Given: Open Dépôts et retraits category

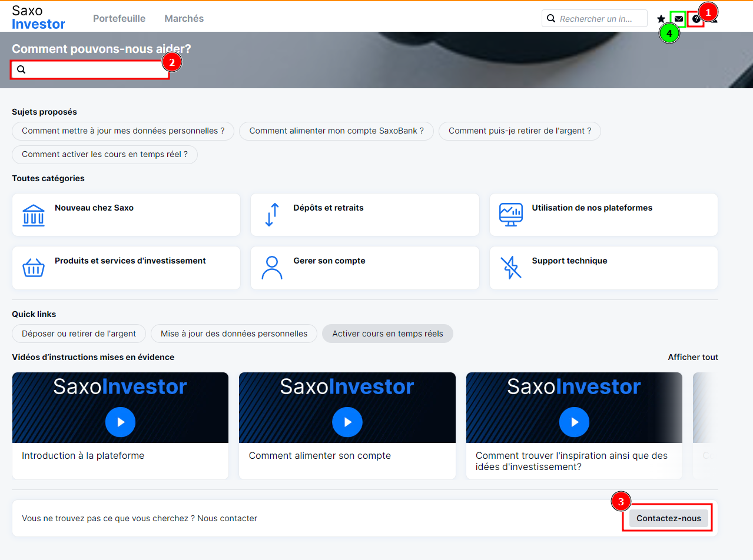Looking at the screenshot, I should (x=365, y=215).
